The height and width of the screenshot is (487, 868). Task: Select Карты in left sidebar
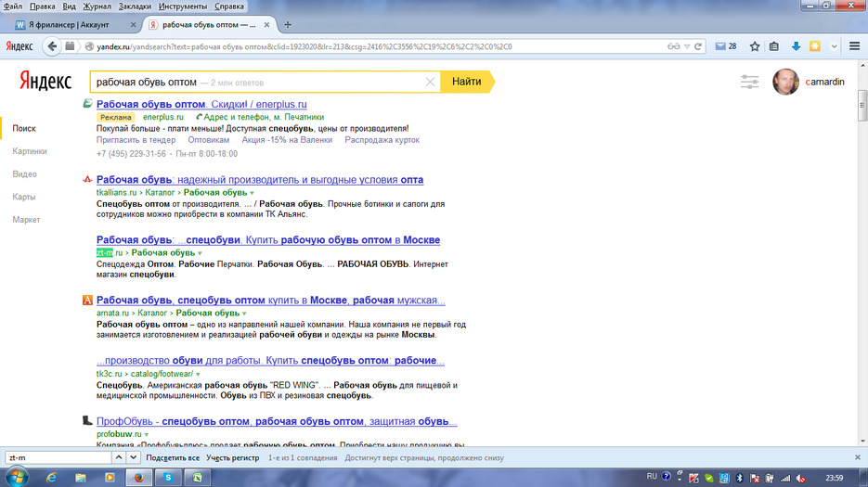point(24,197)
